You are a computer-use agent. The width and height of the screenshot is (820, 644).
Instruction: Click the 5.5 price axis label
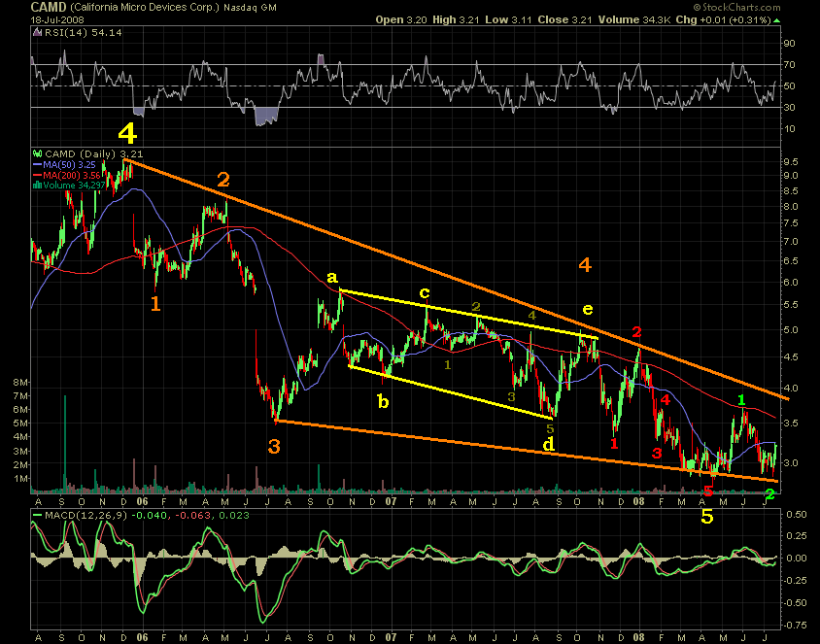click(x=791, y=305)
